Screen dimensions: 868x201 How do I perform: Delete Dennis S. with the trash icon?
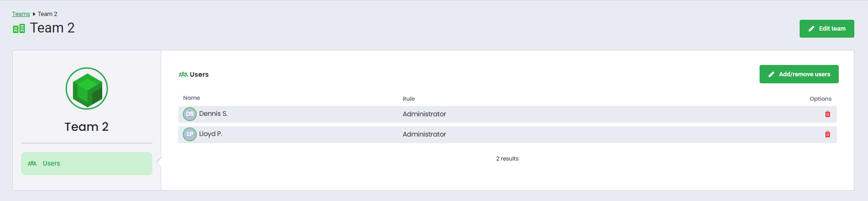click(x=827, y=114)
